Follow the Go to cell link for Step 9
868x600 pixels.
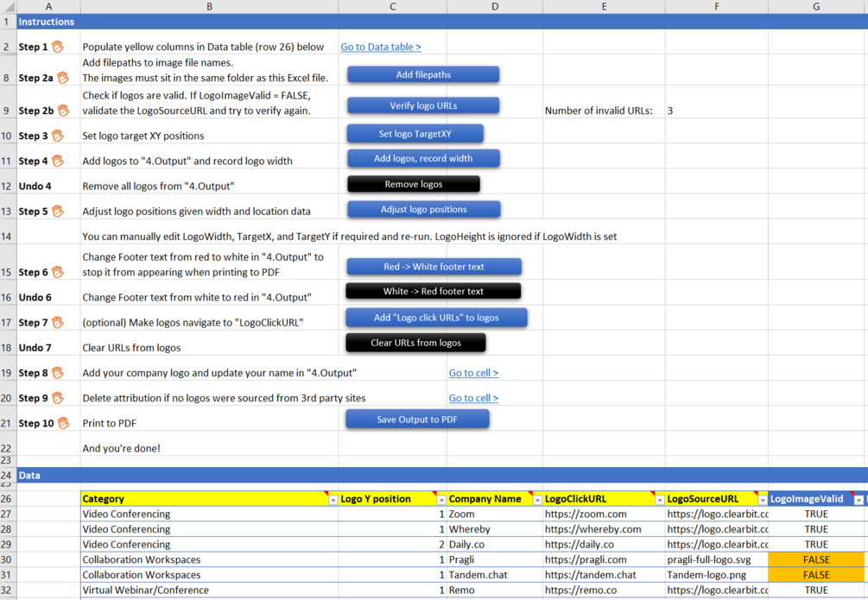click(473, 398)
